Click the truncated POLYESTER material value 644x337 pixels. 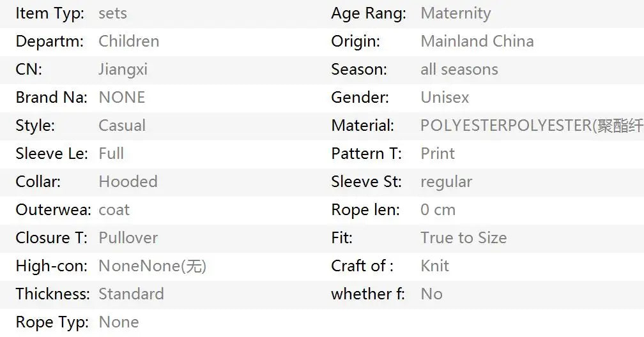531,126
